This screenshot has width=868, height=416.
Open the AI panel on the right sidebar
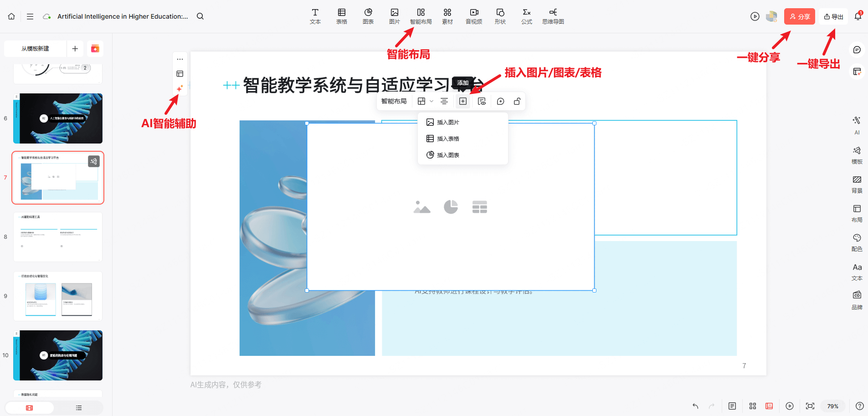857,124
